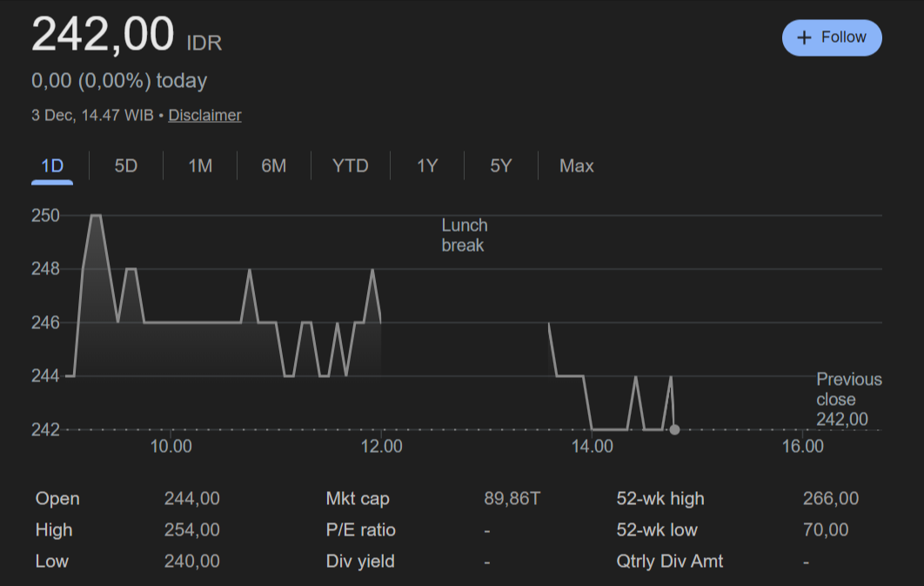
Task: Select the 5Y time range
Action: pyautogui.click(x=500, y=165)
